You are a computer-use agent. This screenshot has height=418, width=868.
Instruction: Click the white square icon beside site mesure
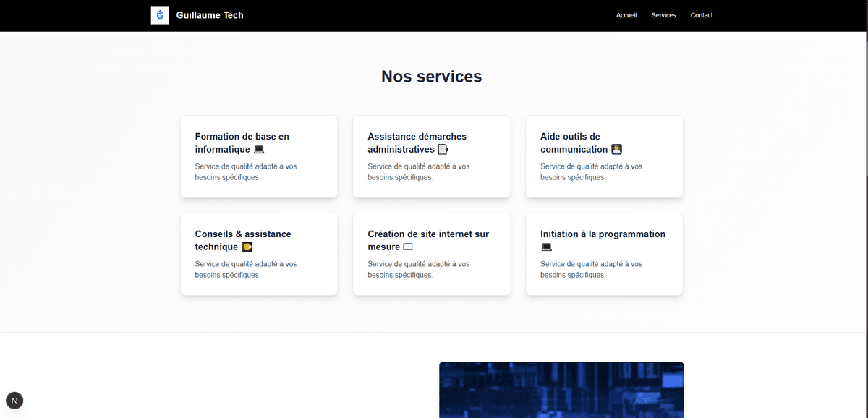click(409, 247)
